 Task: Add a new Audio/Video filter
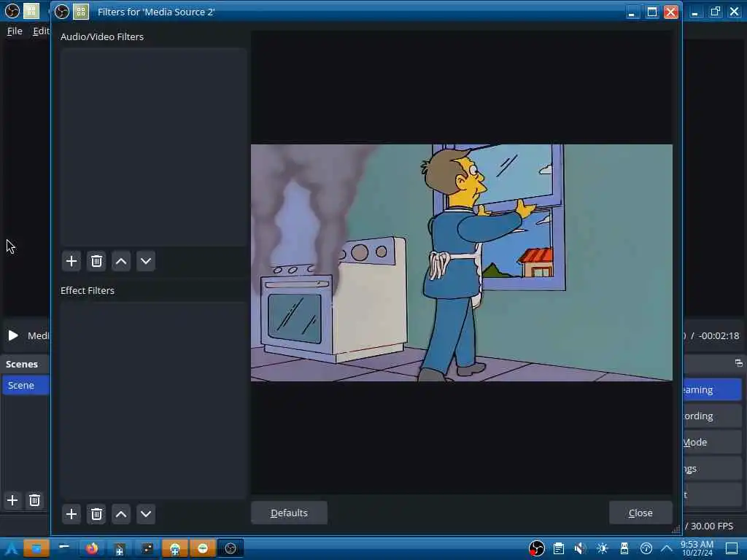pyautogui.click(x=71, y=261)
